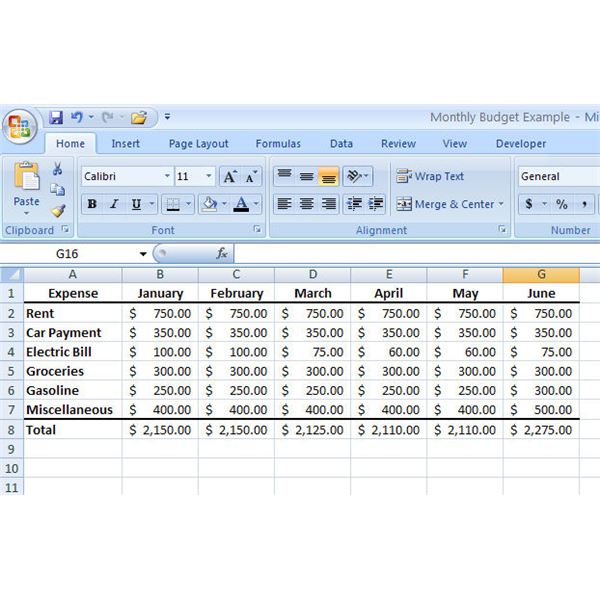The image size is (600, 600).
Task: Switch to the Insert tab
Action: [x=126, y=143]
